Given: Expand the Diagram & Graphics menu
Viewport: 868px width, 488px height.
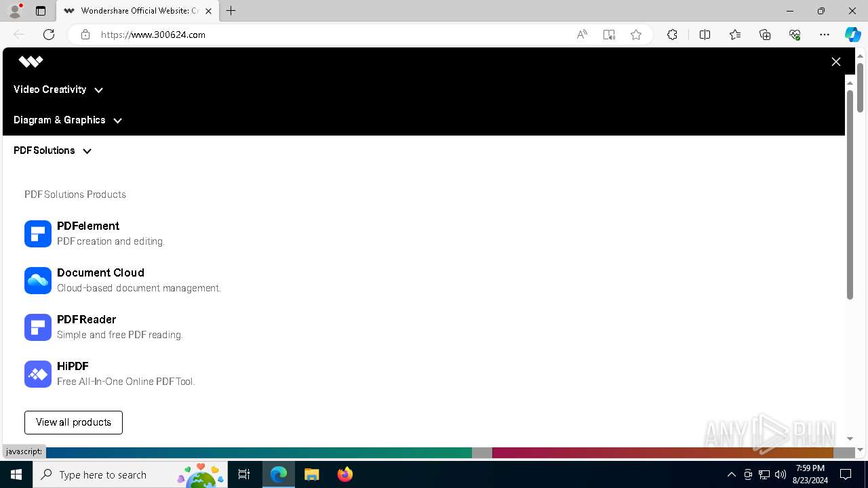Looking at the screenshot, I should point(68,120).
